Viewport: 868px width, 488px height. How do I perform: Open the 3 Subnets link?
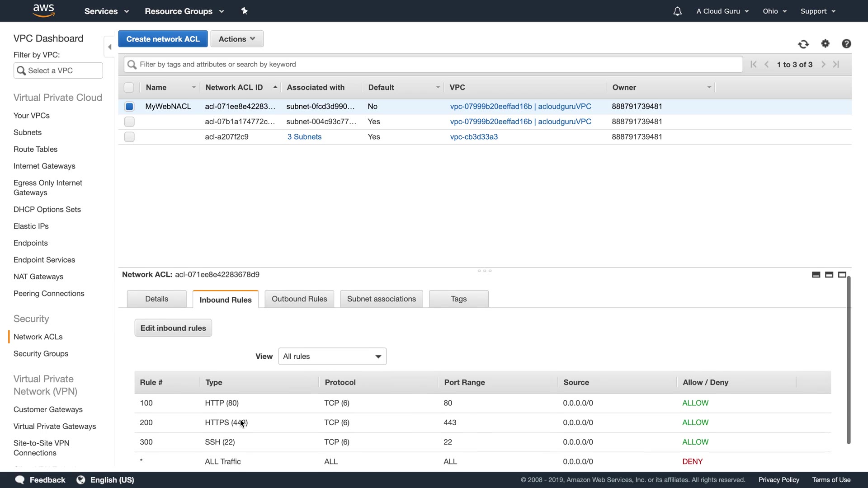(304, 137)
